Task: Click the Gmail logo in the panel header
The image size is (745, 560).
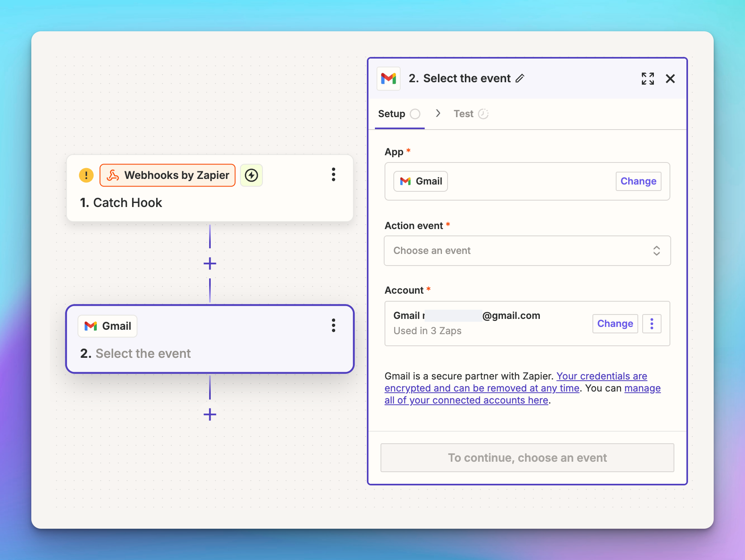Action: [x=389, y=79]
